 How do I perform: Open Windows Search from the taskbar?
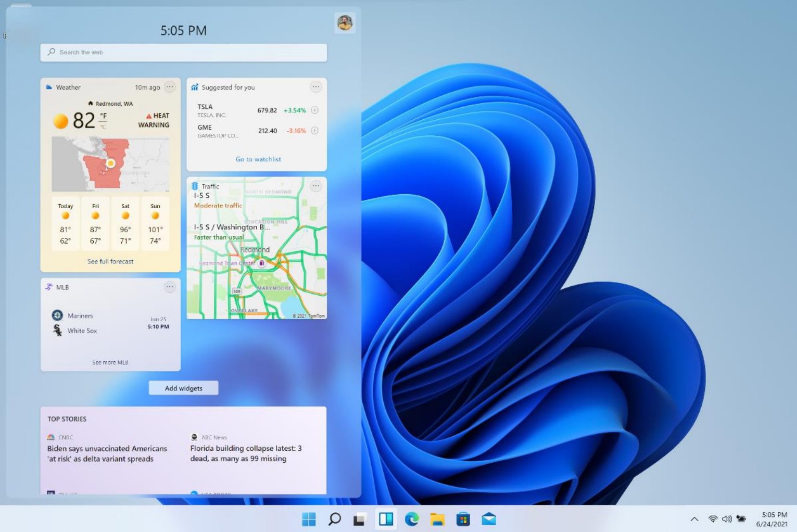[334, 518]
